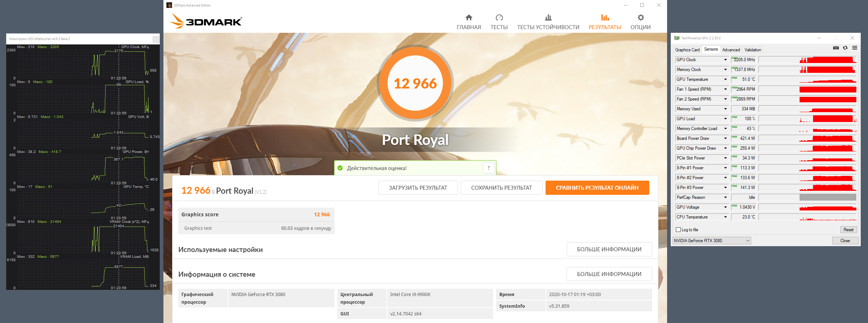Open the Board Power Draw dropdown
The height and width of the screenshot is (323, 868).
pyautogui.click(x=725, y=138)
